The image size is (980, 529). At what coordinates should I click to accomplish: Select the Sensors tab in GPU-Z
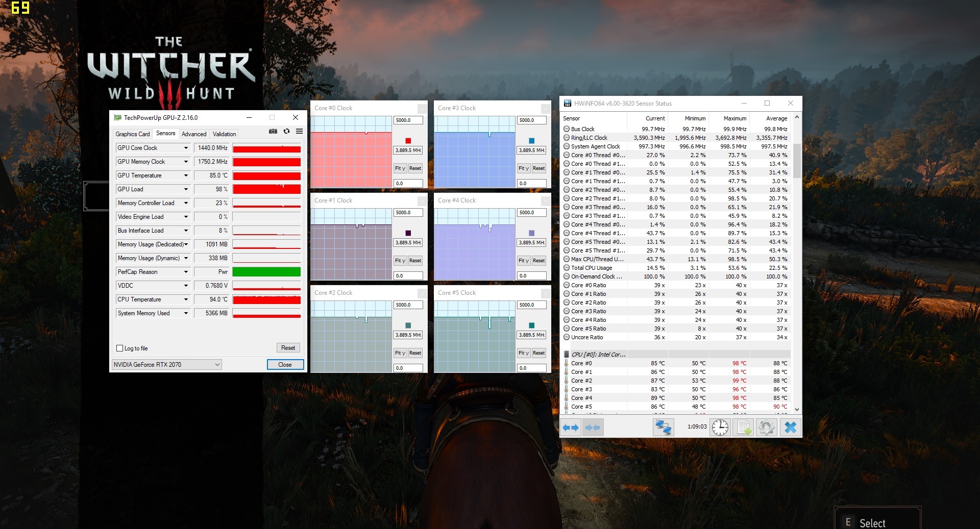[165, 133]
